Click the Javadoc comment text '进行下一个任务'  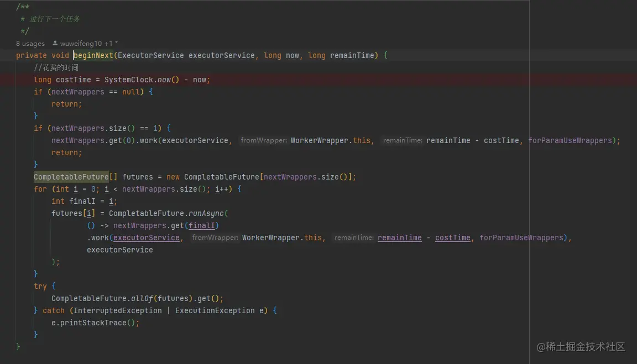(54, 19)
